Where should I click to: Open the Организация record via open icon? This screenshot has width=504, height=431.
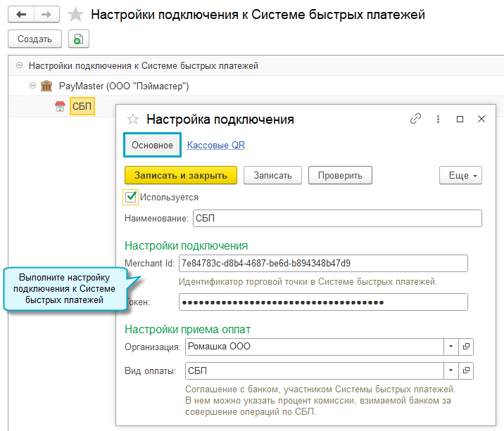466,347
